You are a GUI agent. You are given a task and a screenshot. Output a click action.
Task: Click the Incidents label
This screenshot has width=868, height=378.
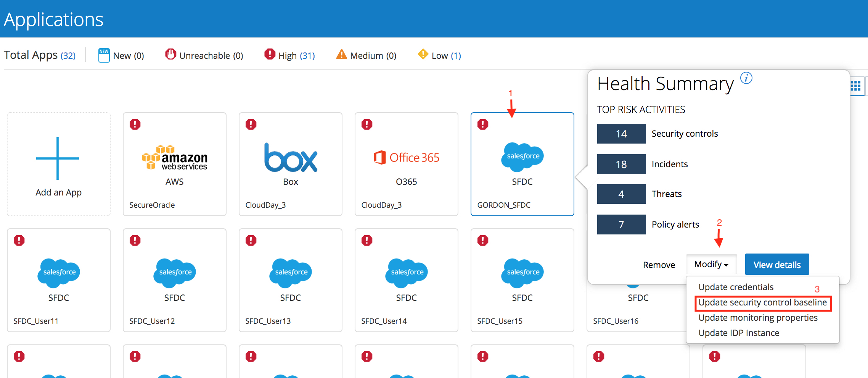pos(670,164)
